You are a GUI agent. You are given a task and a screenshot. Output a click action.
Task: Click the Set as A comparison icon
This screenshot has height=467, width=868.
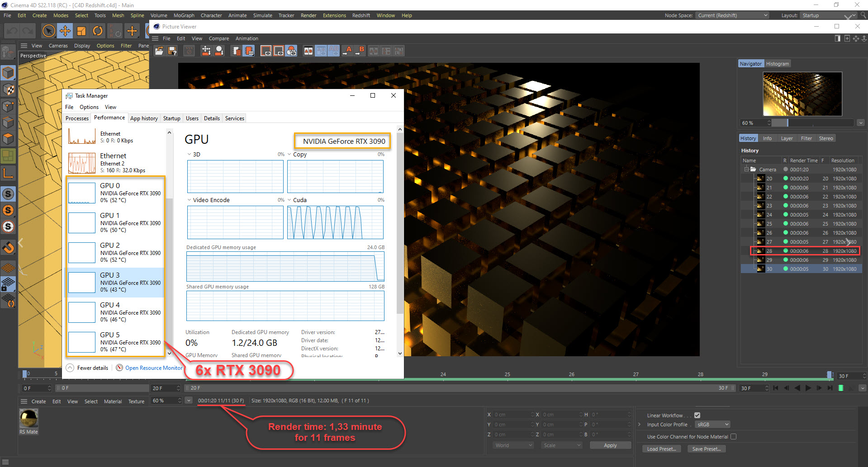[x=347, y=51]
